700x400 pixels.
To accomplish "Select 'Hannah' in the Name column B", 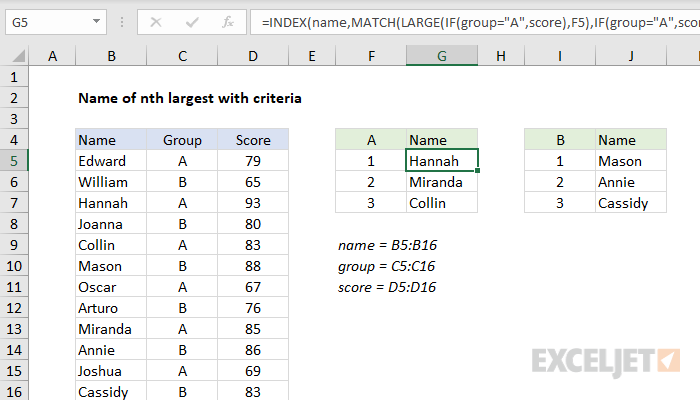I will [111, 203].
